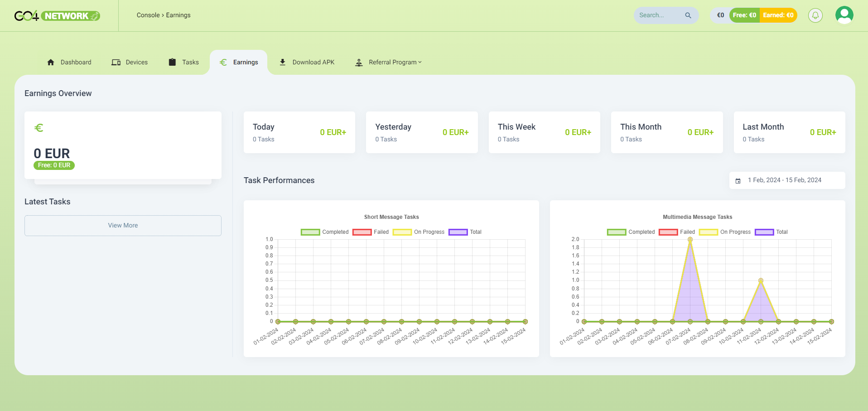The image size is (868, 411).
Task: Click the search magnifier icon
Action: (688, 15)
